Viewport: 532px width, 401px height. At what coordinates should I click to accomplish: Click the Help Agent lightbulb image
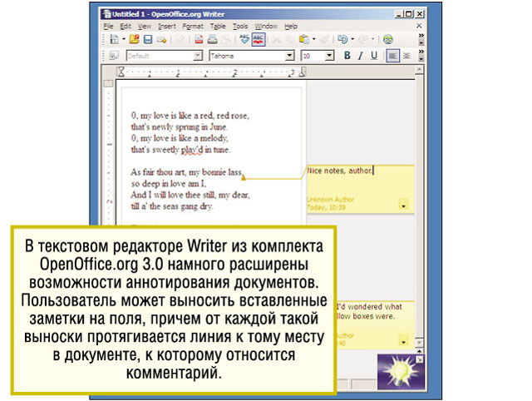point(401,371)
